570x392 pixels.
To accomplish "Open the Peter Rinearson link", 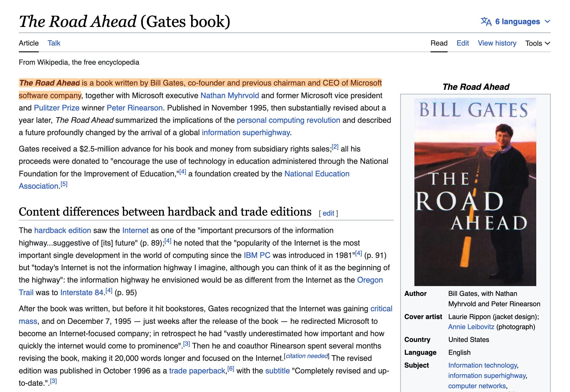I will coord(134,108).
